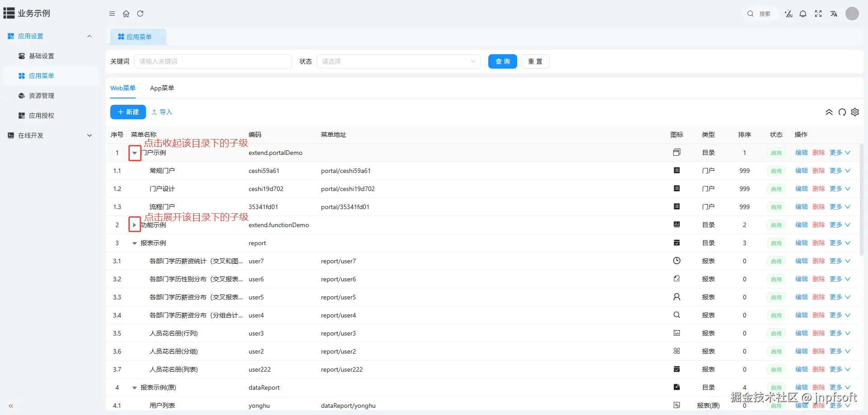This screenshot has height=415, width=868.
Task: Click the 门户示例 row icon cell
Action: tap(677, 153)
